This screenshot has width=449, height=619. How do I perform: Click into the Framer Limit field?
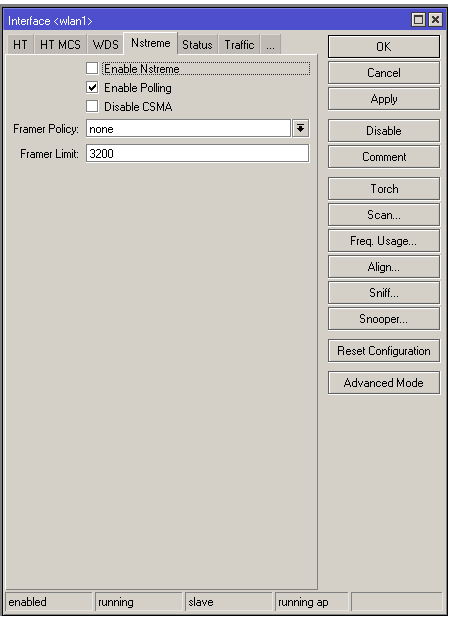pos(197,153)
